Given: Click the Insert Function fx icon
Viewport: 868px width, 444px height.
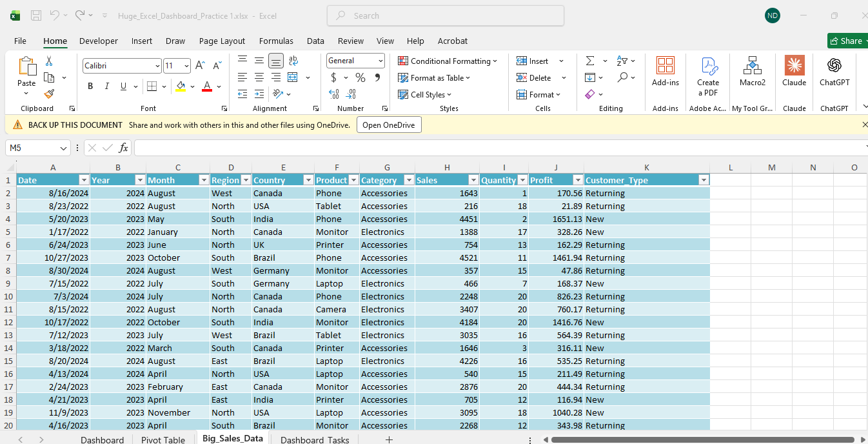Looking at the screenshot, I should click(123, 148).
